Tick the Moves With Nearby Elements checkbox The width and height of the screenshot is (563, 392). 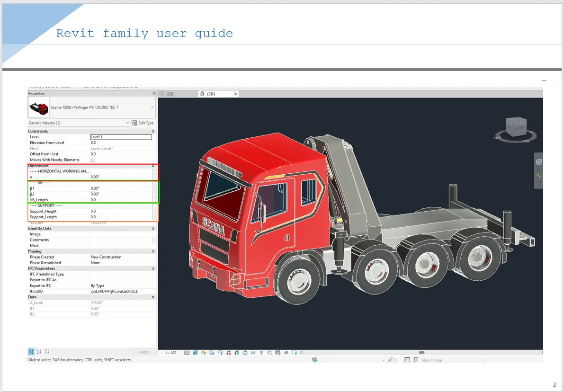point(93,160)
